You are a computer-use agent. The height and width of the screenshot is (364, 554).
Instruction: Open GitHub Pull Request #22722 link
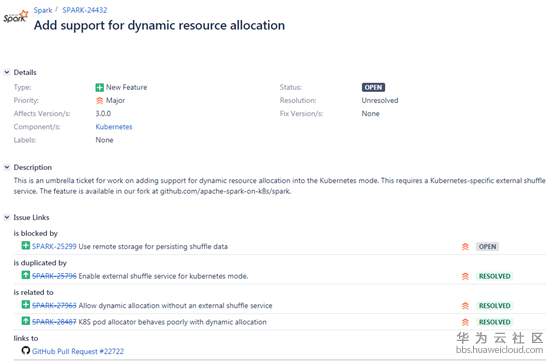click(78, 352)
